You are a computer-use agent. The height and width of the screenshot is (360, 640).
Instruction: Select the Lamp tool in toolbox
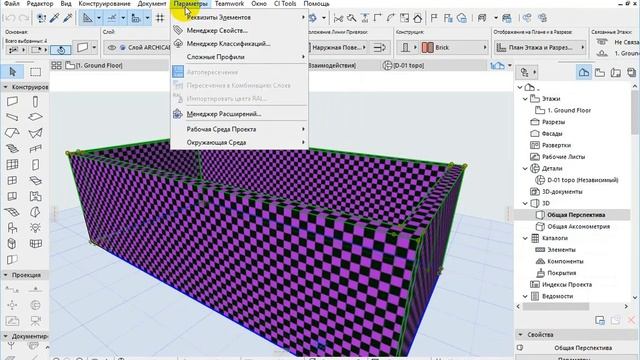click(x=36, y=228)
